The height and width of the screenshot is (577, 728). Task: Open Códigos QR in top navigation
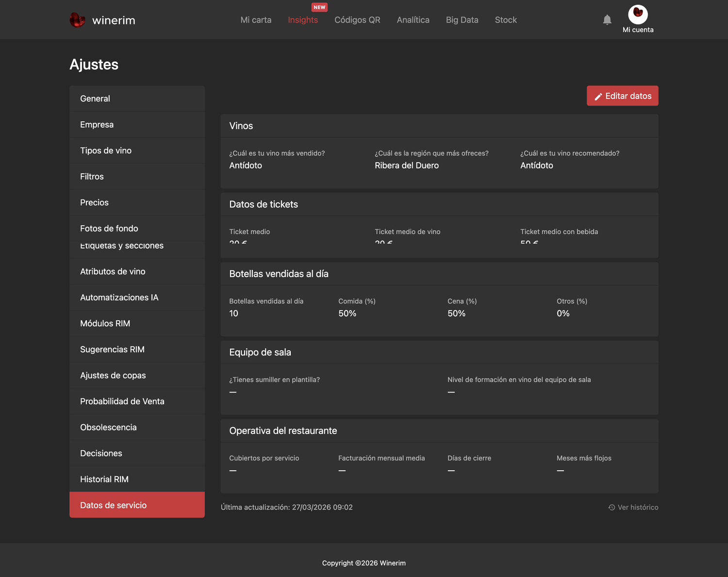357,20
